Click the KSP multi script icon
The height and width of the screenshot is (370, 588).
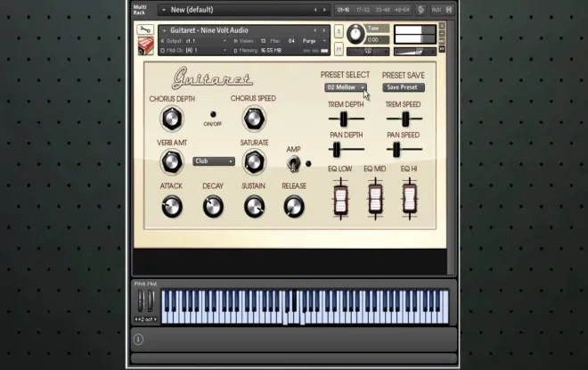(421, 10)
